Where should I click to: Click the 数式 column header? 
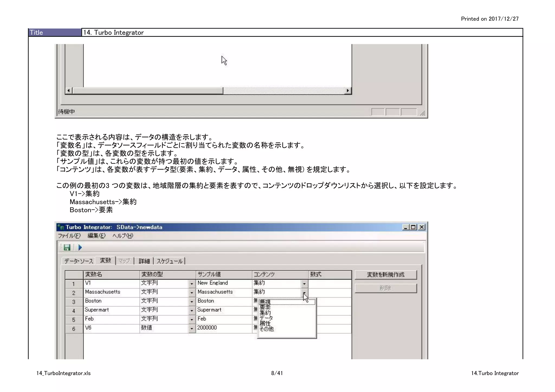[330, 274]
